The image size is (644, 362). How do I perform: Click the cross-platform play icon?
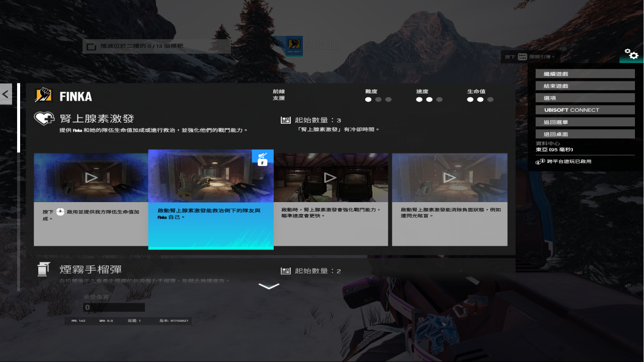(540, 161)
